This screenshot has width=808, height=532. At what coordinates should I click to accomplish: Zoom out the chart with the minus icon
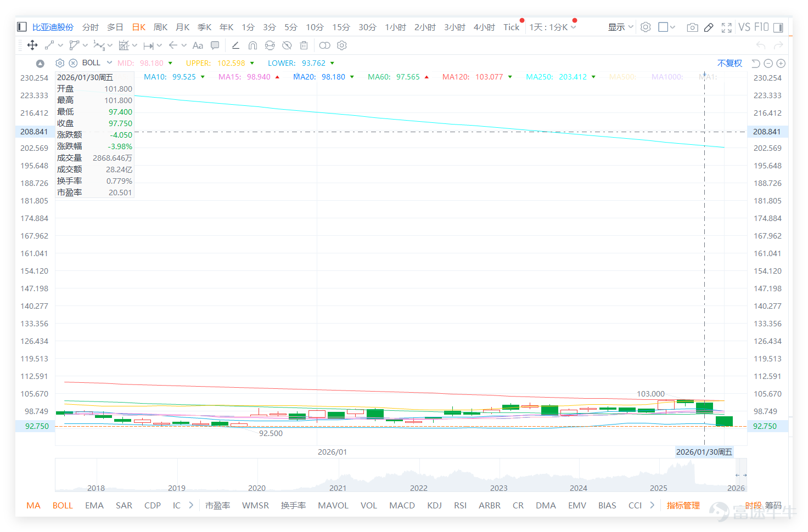point(768,64)
